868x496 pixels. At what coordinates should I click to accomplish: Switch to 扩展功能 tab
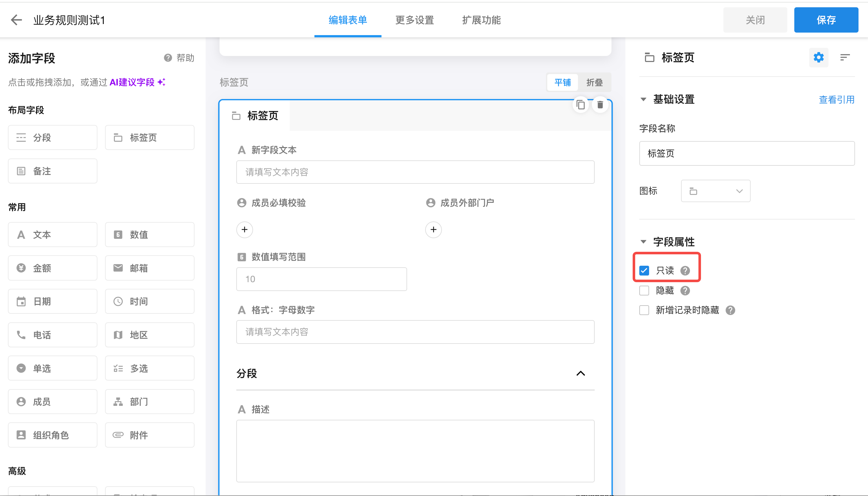481,20
